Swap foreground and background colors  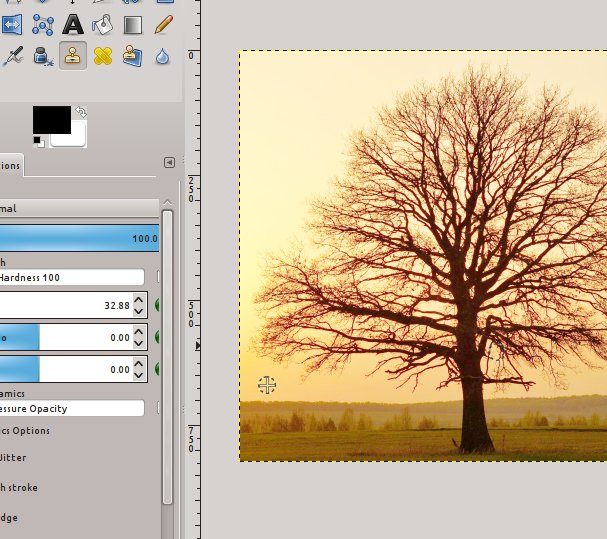81,112
